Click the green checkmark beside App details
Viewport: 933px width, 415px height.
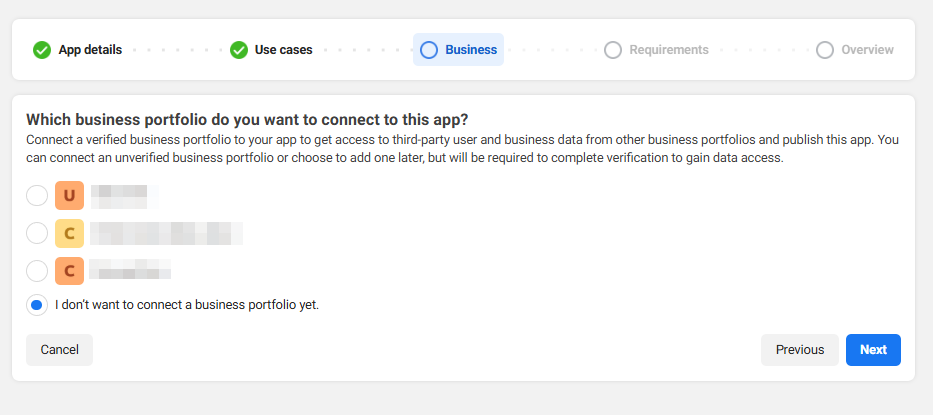(x=42, y=50)
